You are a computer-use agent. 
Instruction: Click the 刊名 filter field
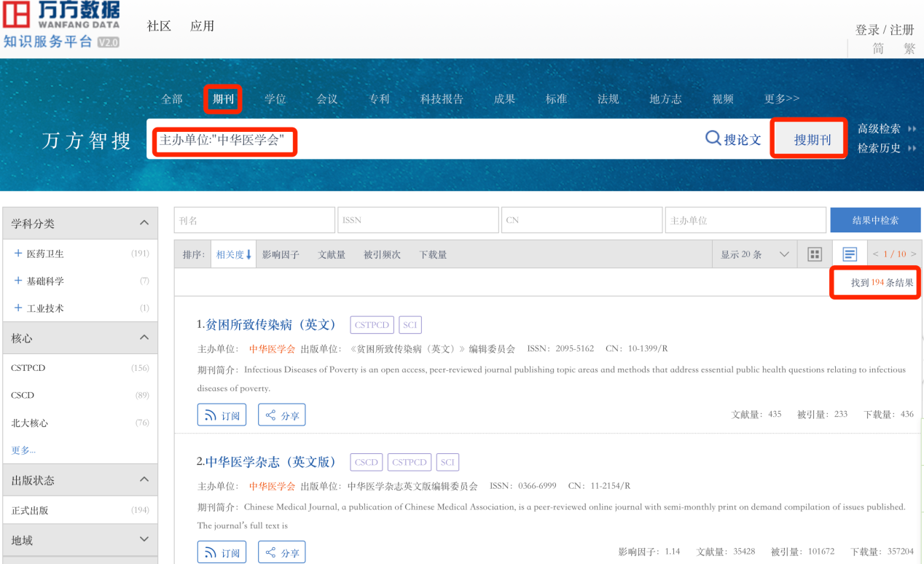coord(254,220)
